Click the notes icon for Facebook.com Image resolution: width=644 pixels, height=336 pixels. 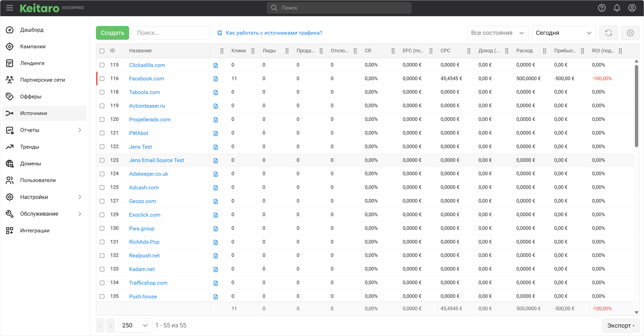[215, 79]
